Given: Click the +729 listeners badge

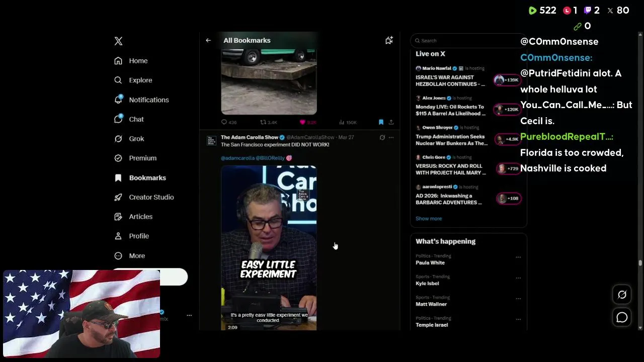Looking at the screenshot, I should (x=508, y=168).
